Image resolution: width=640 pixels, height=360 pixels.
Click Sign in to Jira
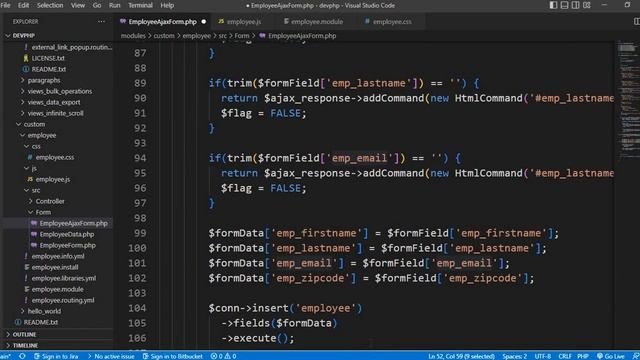tap(56, 356)
